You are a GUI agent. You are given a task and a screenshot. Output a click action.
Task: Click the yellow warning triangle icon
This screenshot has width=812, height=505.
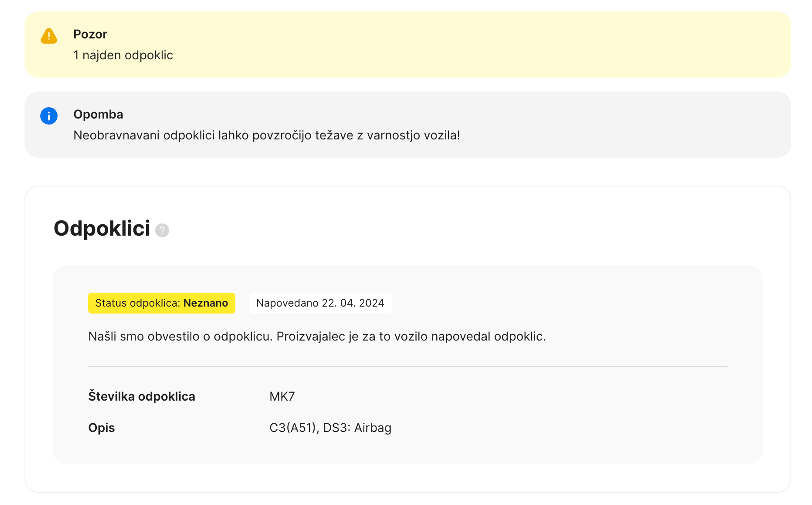(x=49, y=36)
